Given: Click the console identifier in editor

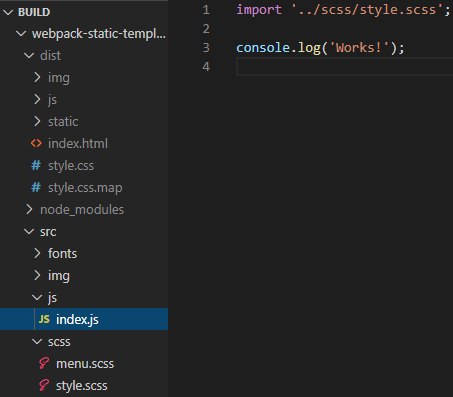Looking at the screenshot, I should point(263,48).
